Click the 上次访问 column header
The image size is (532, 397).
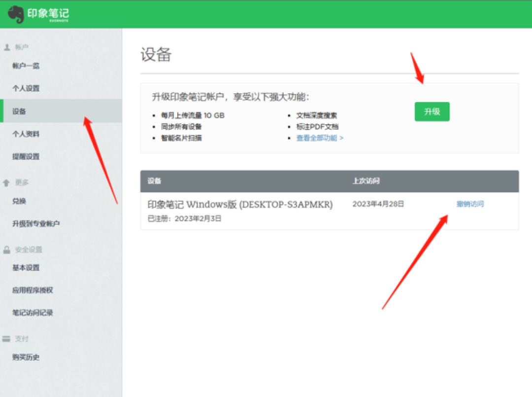(366, 180)
